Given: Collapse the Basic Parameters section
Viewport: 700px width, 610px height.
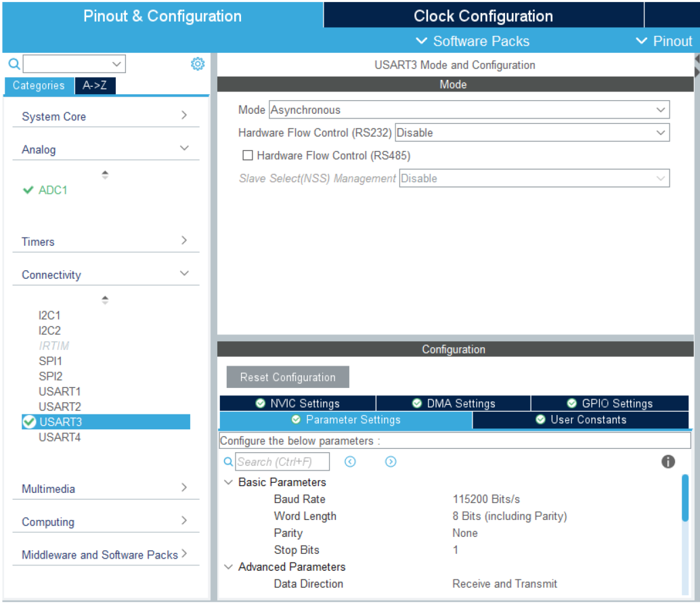Looking at the screenshot, I should (x=228, y=482).
